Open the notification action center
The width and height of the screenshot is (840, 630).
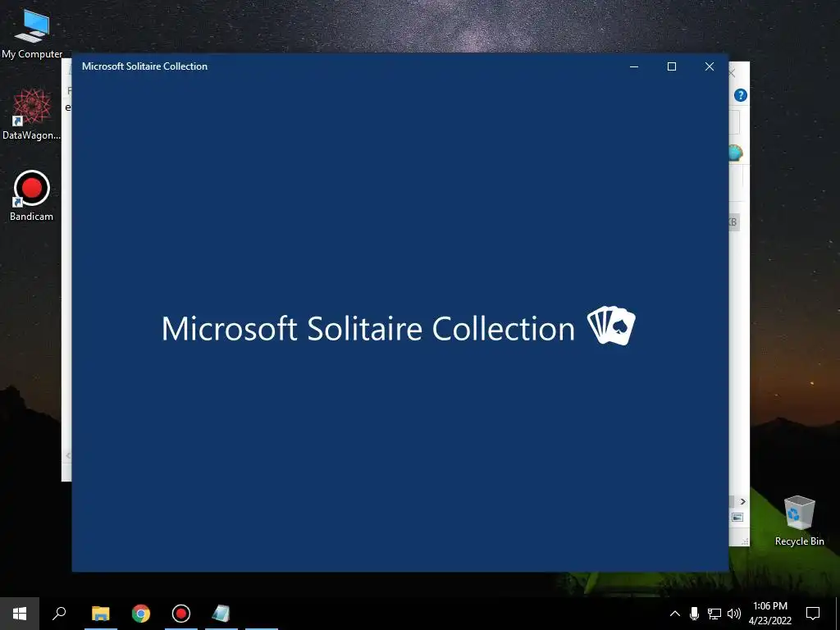813,614
